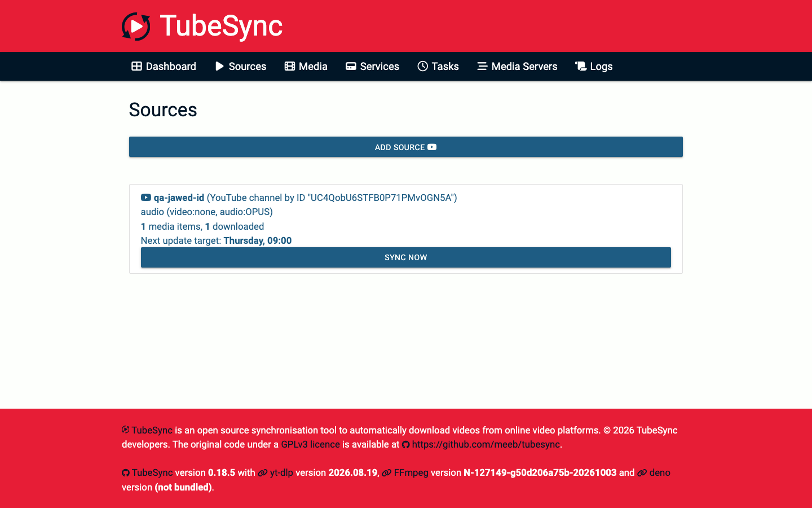Click the TubeSync title text in header

coord(221,26)
